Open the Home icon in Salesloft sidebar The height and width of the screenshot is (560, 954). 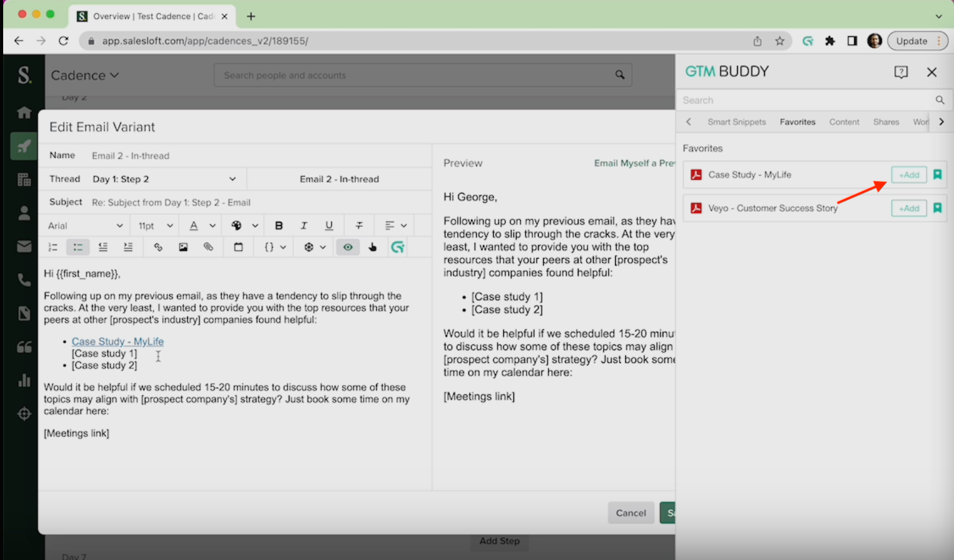tap(24, 113)
